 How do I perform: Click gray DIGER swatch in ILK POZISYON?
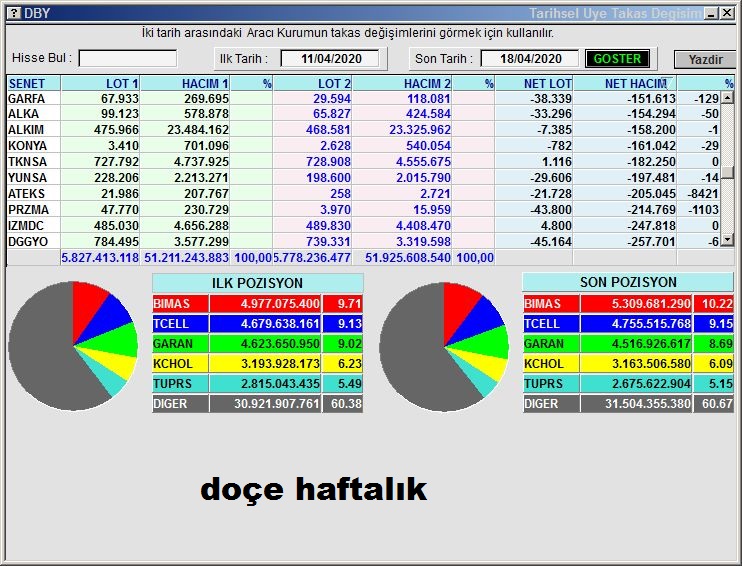pyautogui.click(x=180, y=404)
